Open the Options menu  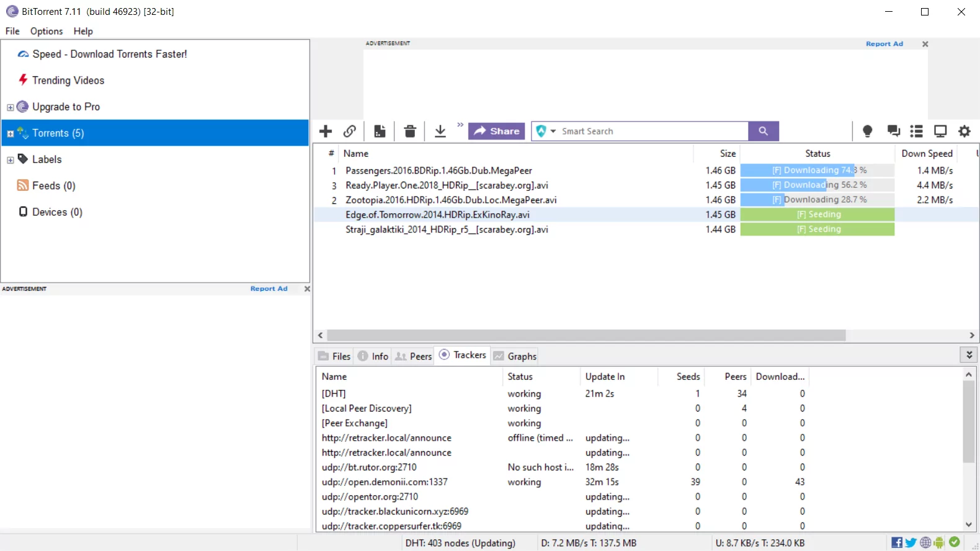tap(47, 31)
